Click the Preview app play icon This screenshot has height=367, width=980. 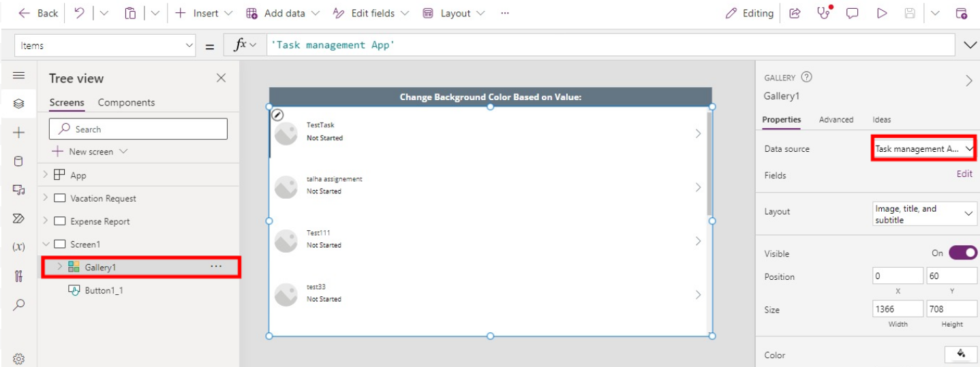pyautogui.click(x=882, y=13)
